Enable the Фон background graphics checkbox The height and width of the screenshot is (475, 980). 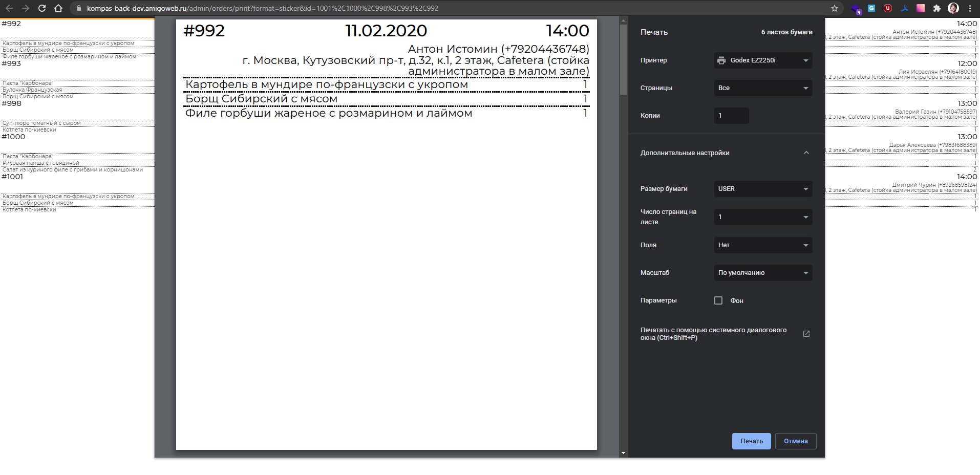(x=718, y=300)
